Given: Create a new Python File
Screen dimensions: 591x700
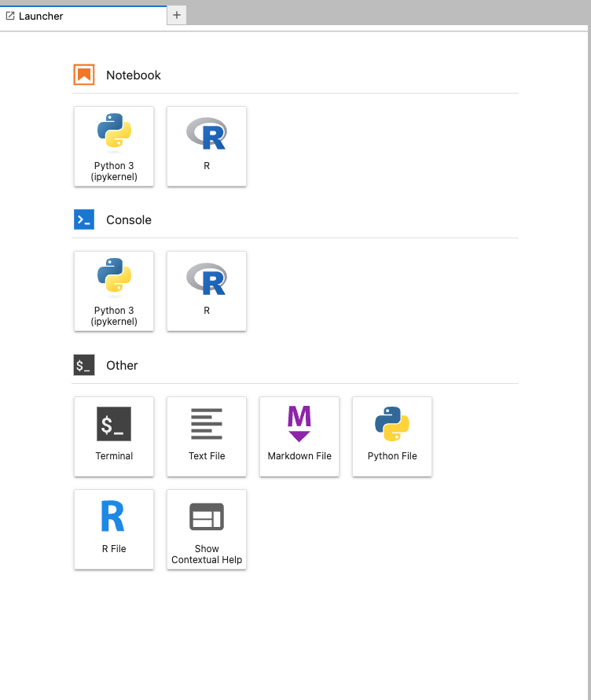Looking at the screenshot, I should (x=392, y=437).
